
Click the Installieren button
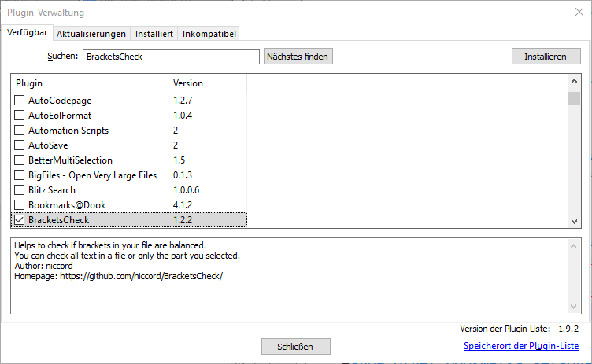click(x=546, y=57)
